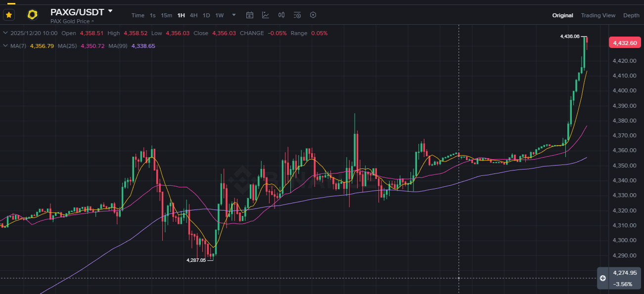Open the hexagon chart settings icon
Viewport: 644px width, 294px height.
(x=313, y=15)
